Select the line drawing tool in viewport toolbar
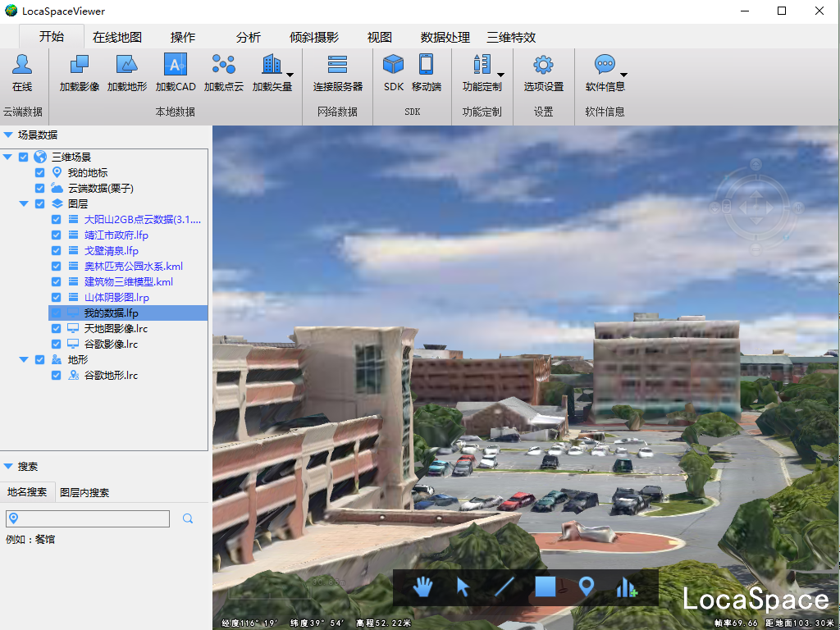 (x=504, y=587)
